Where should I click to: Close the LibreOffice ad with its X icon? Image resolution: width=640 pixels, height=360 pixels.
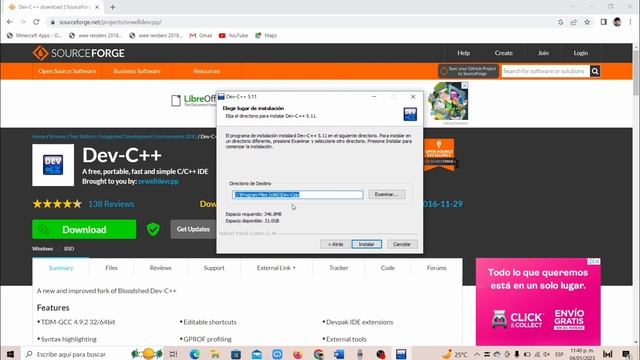tap(465, 85)
